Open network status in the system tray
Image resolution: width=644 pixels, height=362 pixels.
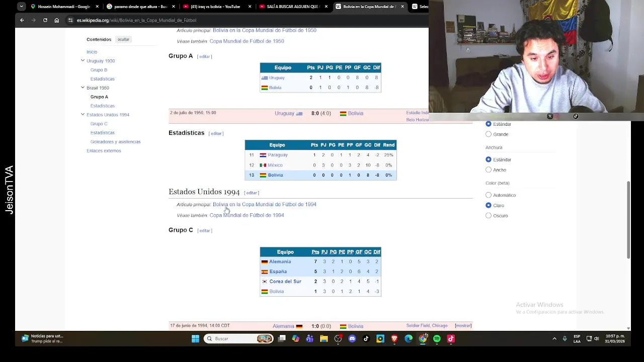[589, 339]
